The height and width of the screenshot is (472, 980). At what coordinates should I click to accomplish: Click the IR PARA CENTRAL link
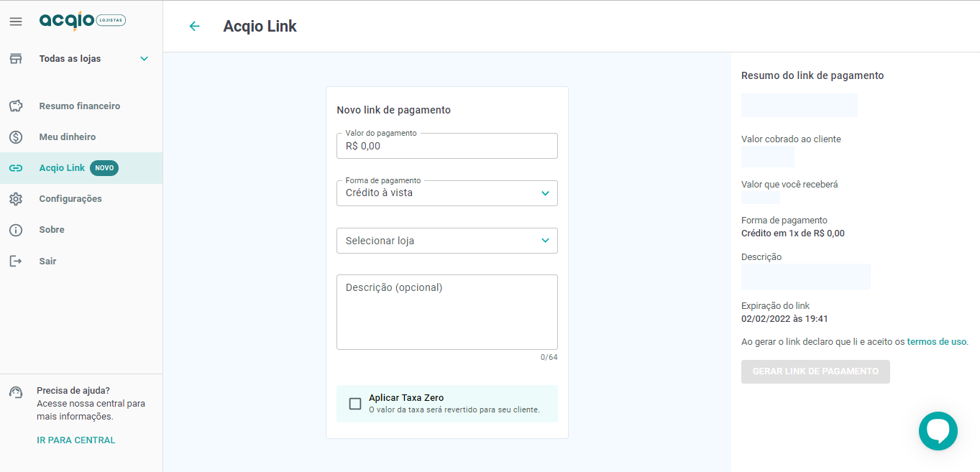click(x=76, y=440)
